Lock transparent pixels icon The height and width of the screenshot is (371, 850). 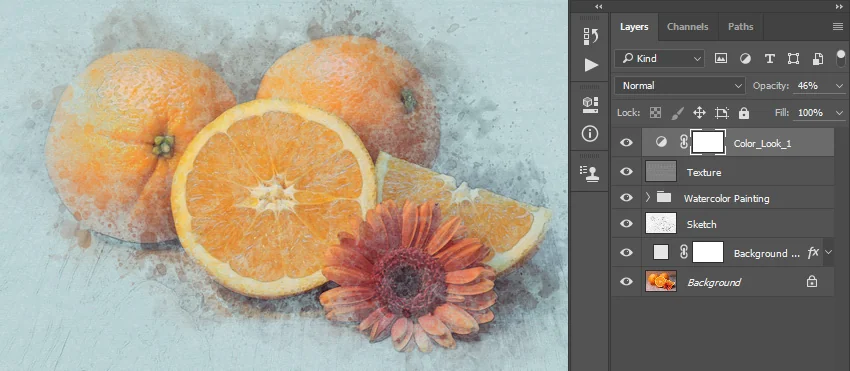click(x=655, y=113)
